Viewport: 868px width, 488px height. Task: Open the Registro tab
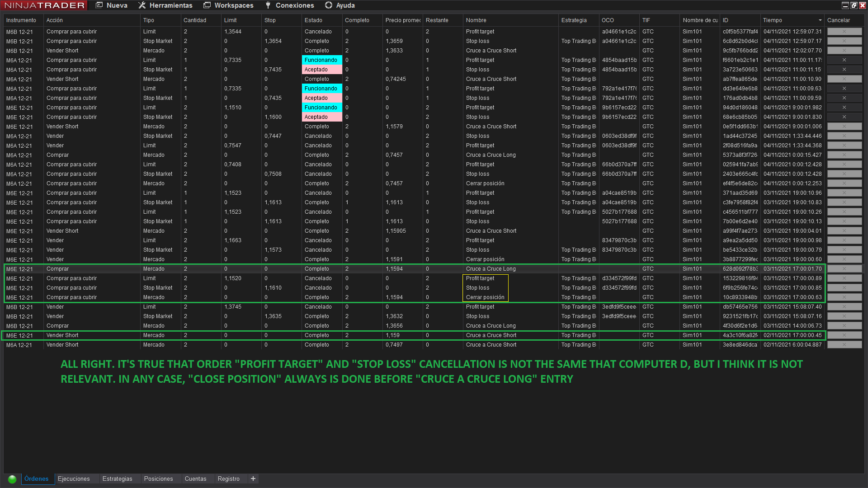click(x=228, y=479)
